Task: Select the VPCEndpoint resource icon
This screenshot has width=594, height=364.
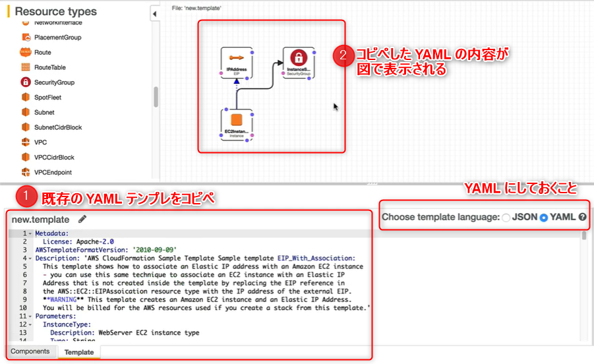Action: [x=25, y=172]
